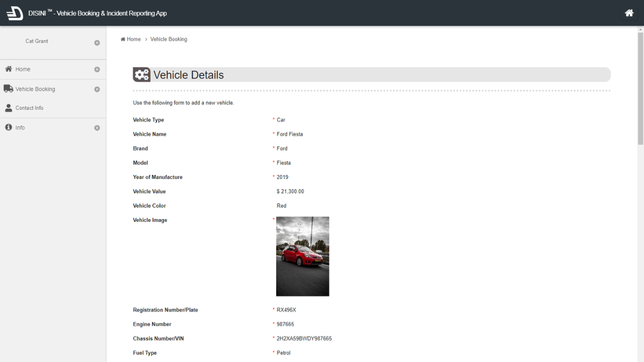Click the house icon beside Home in sidebar
The width and height of the screenshot is (644, 362).
pyautogui.click(x=9, y=69)
